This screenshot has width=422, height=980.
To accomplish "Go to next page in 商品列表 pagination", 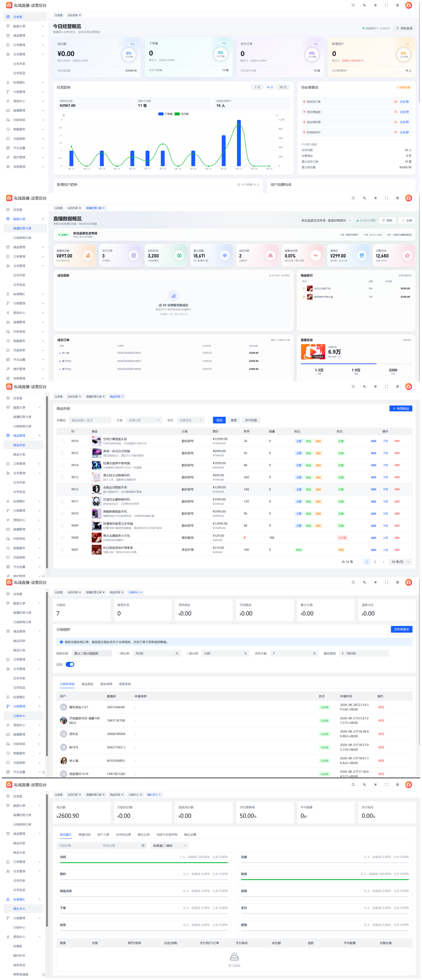I will [x=384, y=562].
